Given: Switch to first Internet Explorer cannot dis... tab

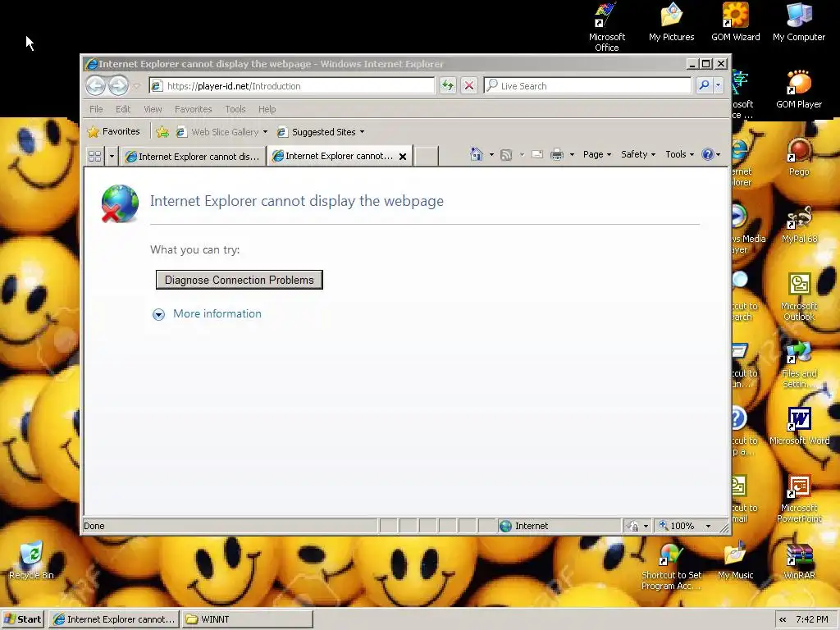Looking at the screenshot, I should [192, 157].
